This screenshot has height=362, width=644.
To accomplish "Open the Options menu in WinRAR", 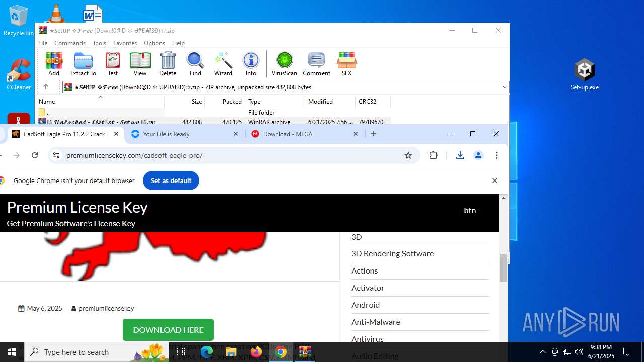I will pos(154,43).
